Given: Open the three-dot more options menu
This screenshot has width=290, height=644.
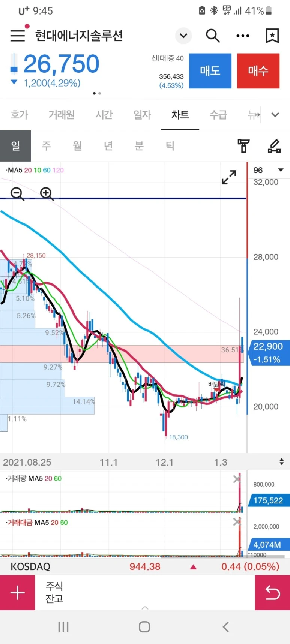Looking at the screenshot, I should point(243,36).
